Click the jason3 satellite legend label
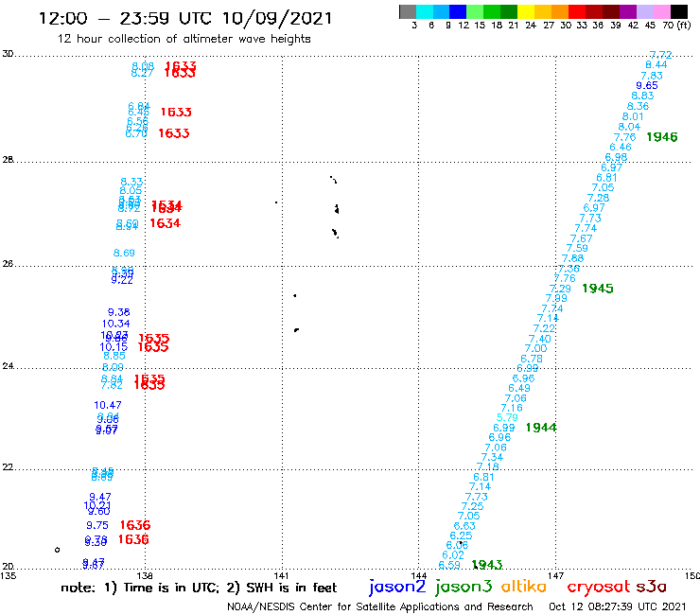The image size is (700, 615). point(464,587)
